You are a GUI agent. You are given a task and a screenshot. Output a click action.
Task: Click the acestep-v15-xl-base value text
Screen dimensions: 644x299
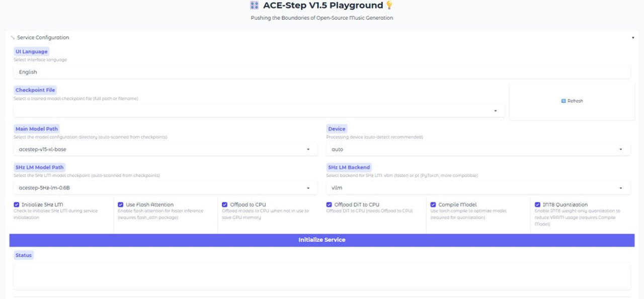[42, 149]
